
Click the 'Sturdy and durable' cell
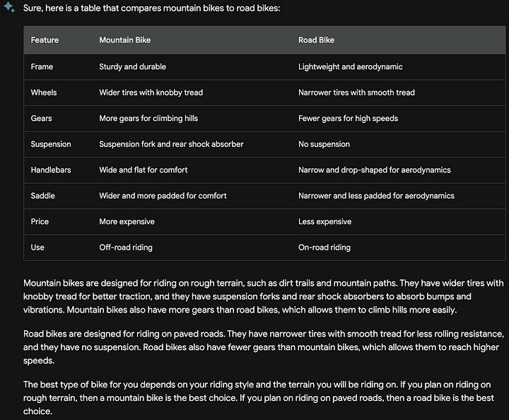tap(132, 66)
